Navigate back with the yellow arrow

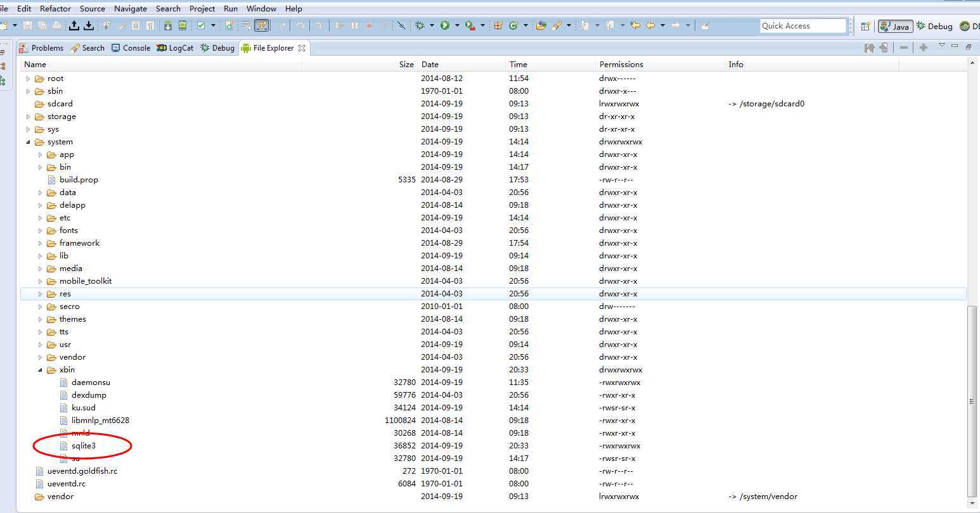click(650, 26)
